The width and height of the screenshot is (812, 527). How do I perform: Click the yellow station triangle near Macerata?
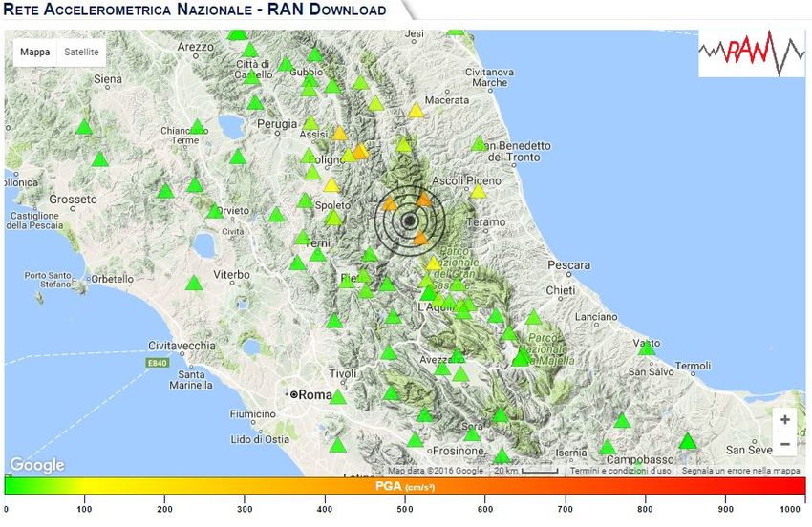pyautogui.click(x=416, y=111)
